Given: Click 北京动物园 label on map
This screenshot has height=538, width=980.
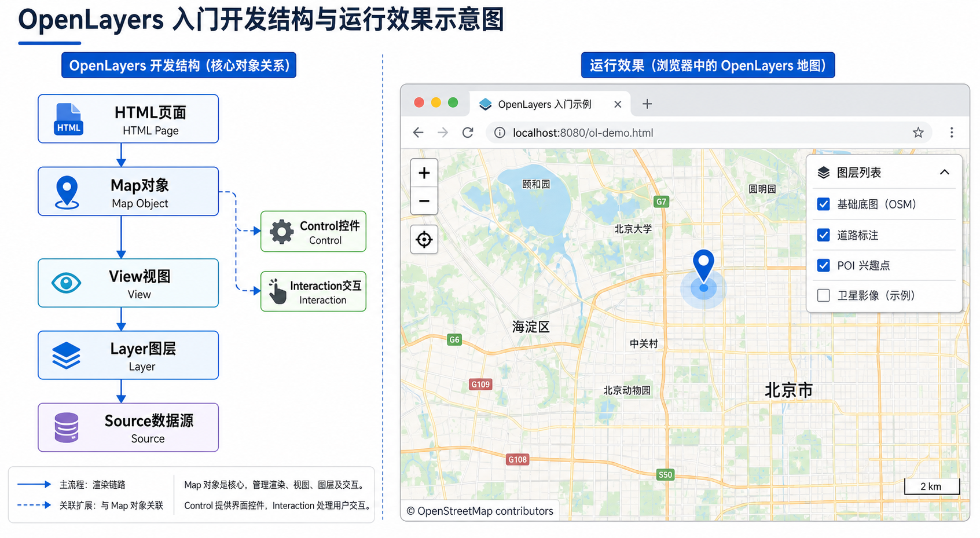Looking at the screenshot, I should (x=627, y=390).
